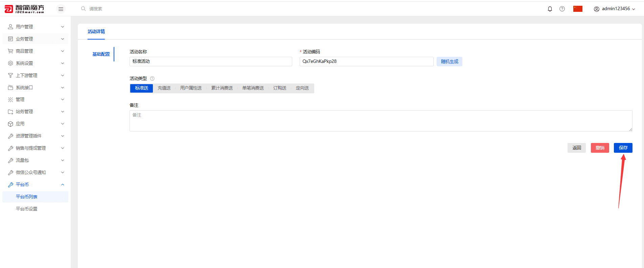Open 销售与提成管理 menu label

click(31, 148)
